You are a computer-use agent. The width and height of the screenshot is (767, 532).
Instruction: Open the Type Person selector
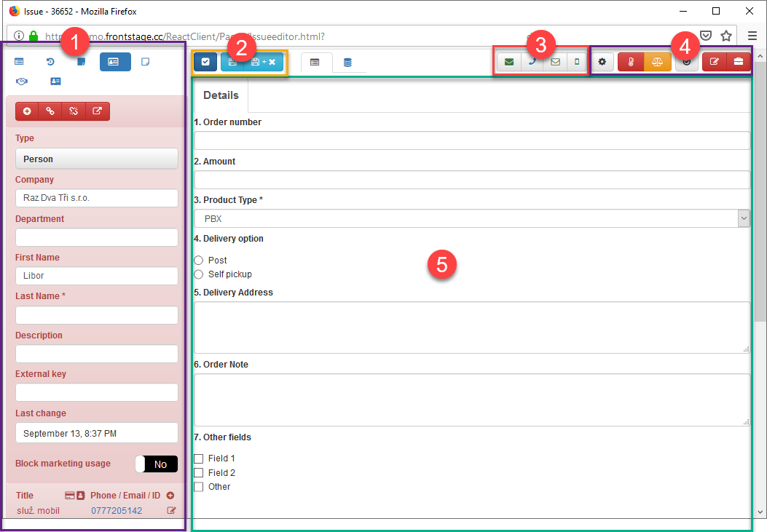pos(97,159)
